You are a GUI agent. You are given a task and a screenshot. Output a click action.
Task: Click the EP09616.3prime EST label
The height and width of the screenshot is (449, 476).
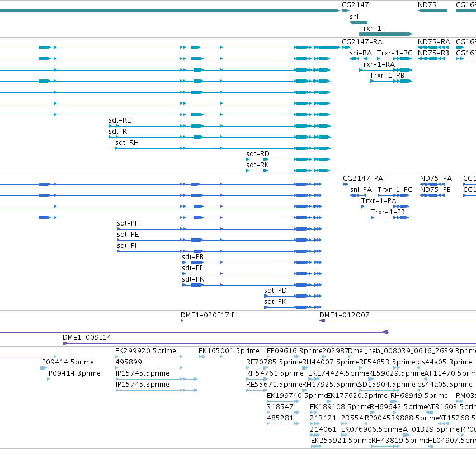(x=294, y=351)
